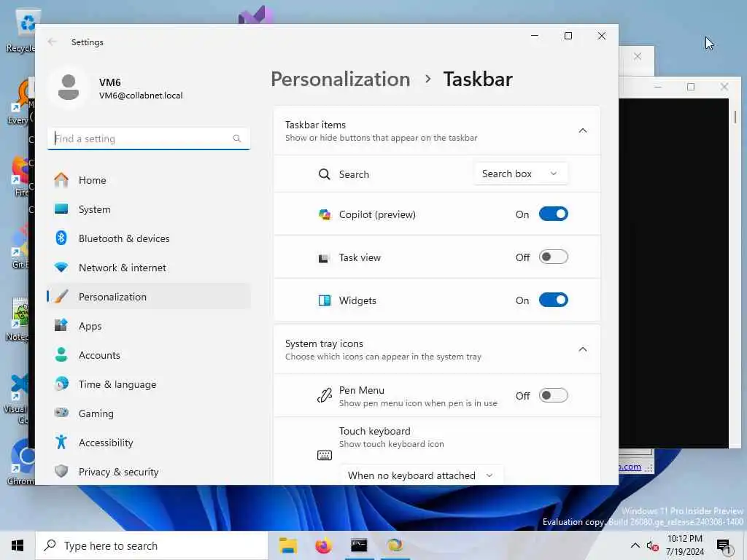
Task: Open the notification center icon
Action: (x=724, y=545)
